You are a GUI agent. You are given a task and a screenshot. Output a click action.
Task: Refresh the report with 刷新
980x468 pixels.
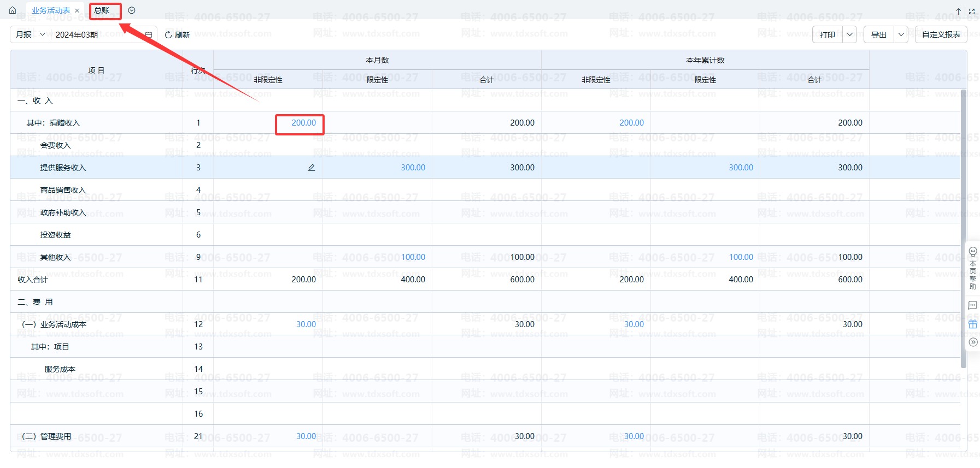pos(178,34)
